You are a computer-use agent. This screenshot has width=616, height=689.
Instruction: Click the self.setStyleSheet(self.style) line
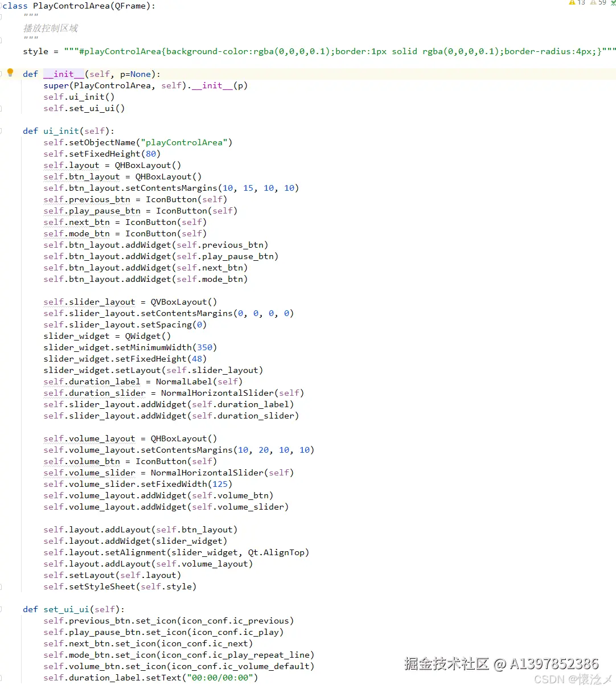tap(120, 587)
